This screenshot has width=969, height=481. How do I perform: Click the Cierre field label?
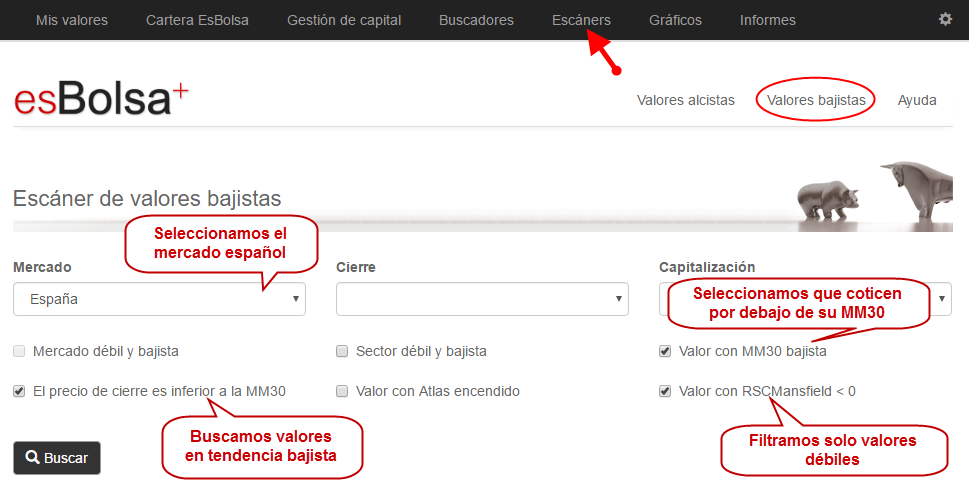point(356,267)
